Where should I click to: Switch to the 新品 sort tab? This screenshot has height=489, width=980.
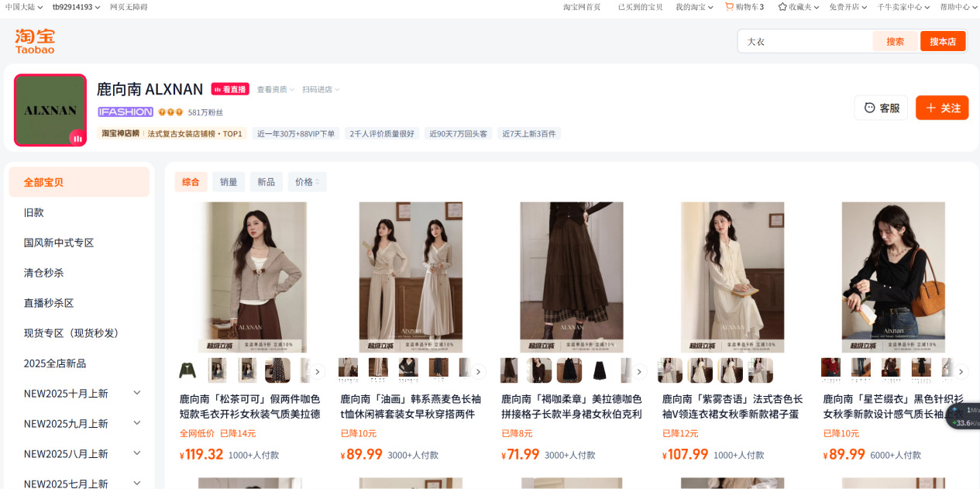266,182
